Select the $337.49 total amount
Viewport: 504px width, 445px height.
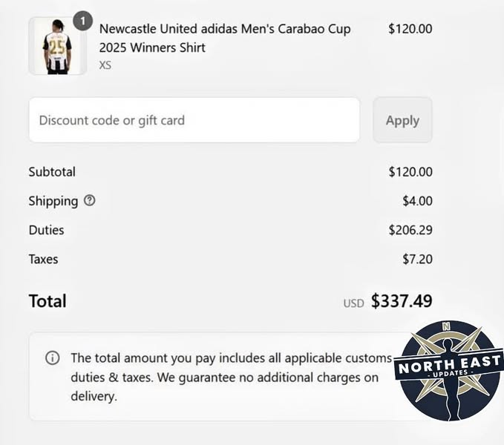coord(402,301)
